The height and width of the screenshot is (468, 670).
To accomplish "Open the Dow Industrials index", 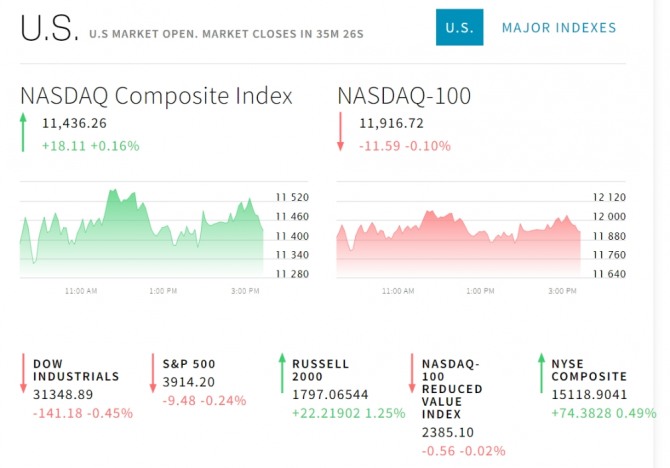I will point(76,370).
